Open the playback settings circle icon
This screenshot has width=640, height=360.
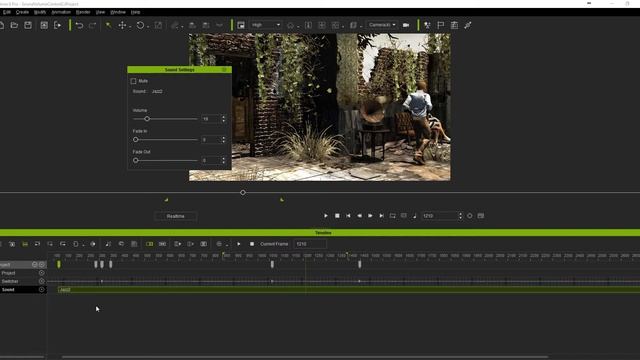coord(470,216)
